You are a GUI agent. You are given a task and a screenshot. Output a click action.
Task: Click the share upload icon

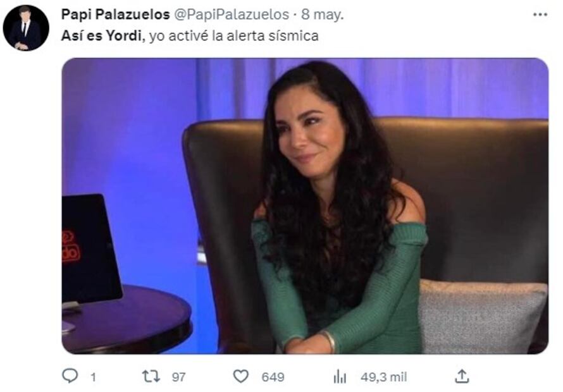(x=462, y=376)
